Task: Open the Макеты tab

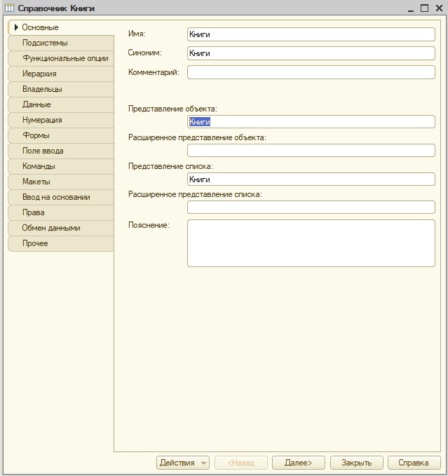Action: 61,182
